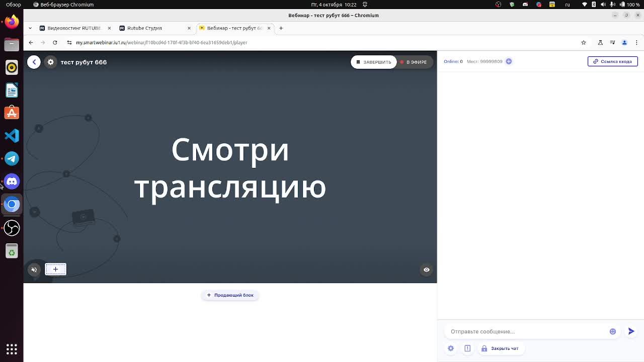
Task: Add a Продающий блок
Action: tap(230, 295)
